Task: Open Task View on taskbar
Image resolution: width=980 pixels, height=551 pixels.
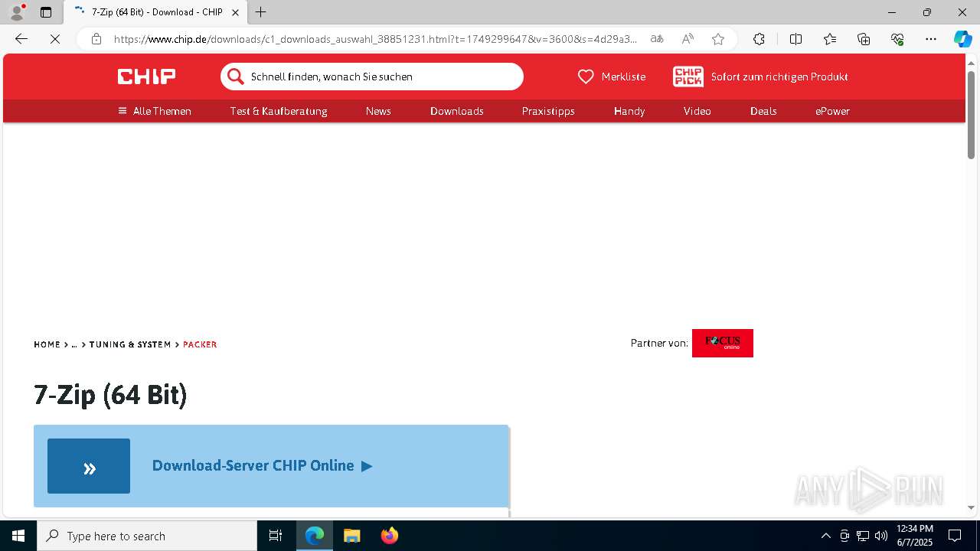Action: pyautogui.click(x=276, y=536)
